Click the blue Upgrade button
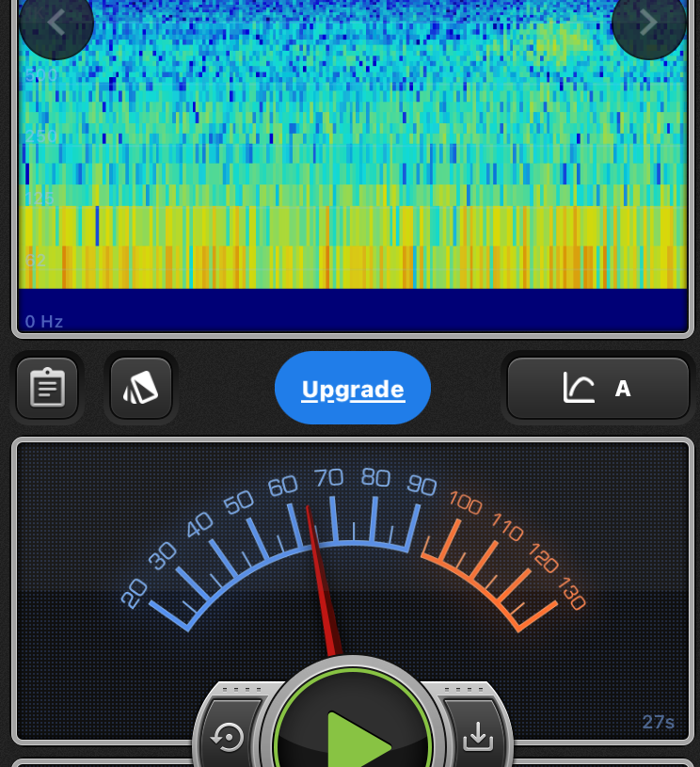This screenshot has height=767, width=700. 353,389
